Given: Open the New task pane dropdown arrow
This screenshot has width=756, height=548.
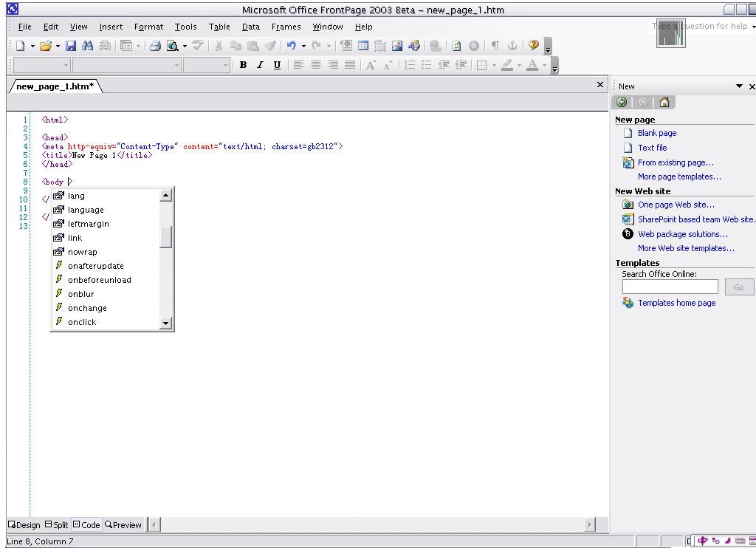Looking at the screenshot, I should [x=739, y=86].
